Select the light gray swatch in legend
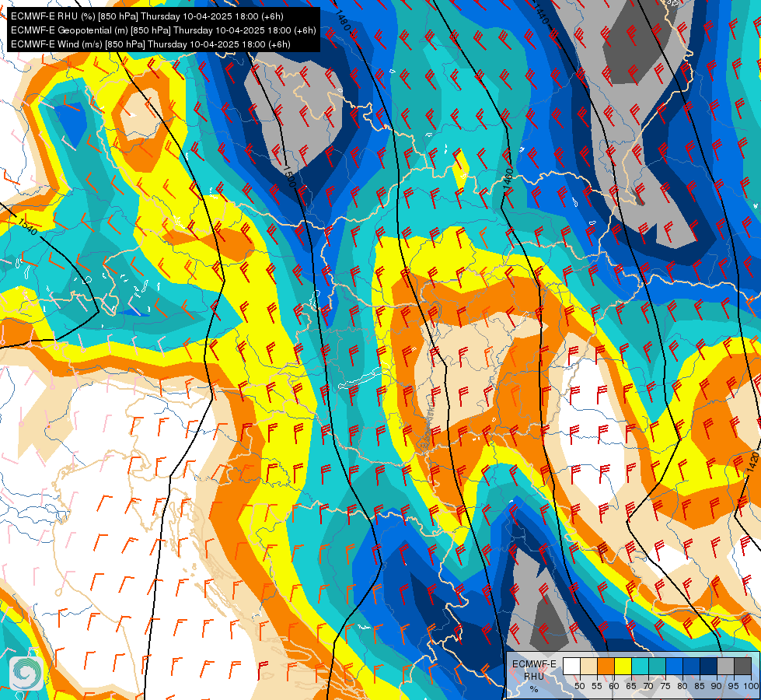Image resolution: width=761 pixels, height=700 pixels. [725, 666]
